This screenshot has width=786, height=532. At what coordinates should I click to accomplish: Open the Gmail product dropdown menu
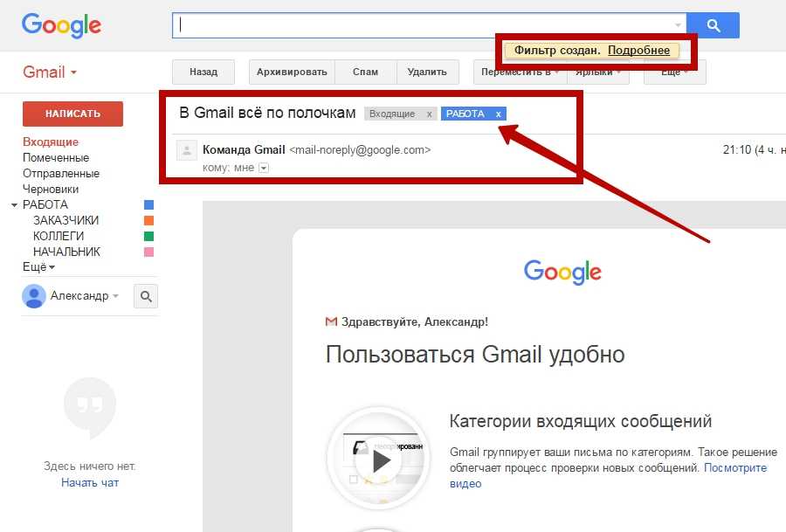(x=50, y=73)
